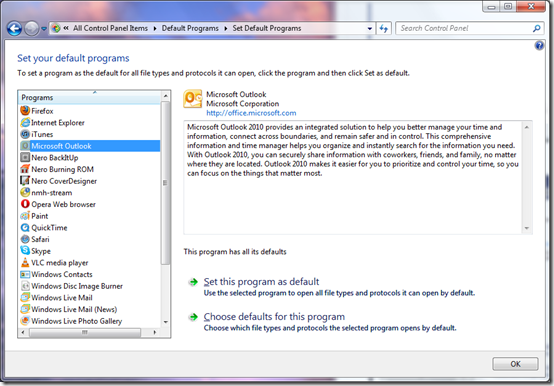Screen dimensions: 554x386
Task: Click the nmh-stream icon
Action: point(25,192)
